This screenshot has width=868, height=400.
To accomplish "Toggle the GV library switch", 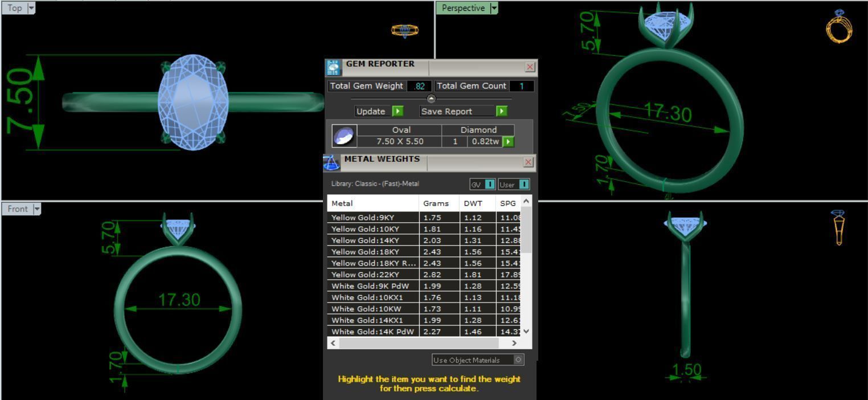I will click(x=482, y=185).
